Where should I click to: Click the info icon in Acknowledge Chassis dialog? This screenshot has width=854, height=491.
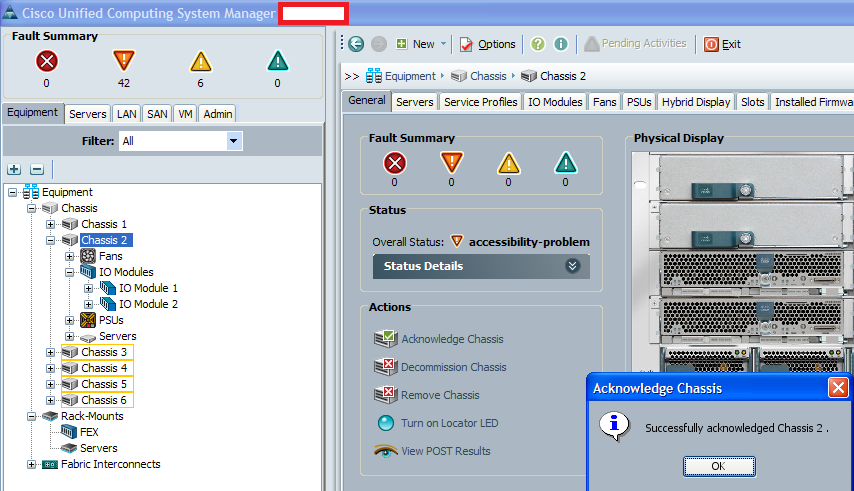614,426
